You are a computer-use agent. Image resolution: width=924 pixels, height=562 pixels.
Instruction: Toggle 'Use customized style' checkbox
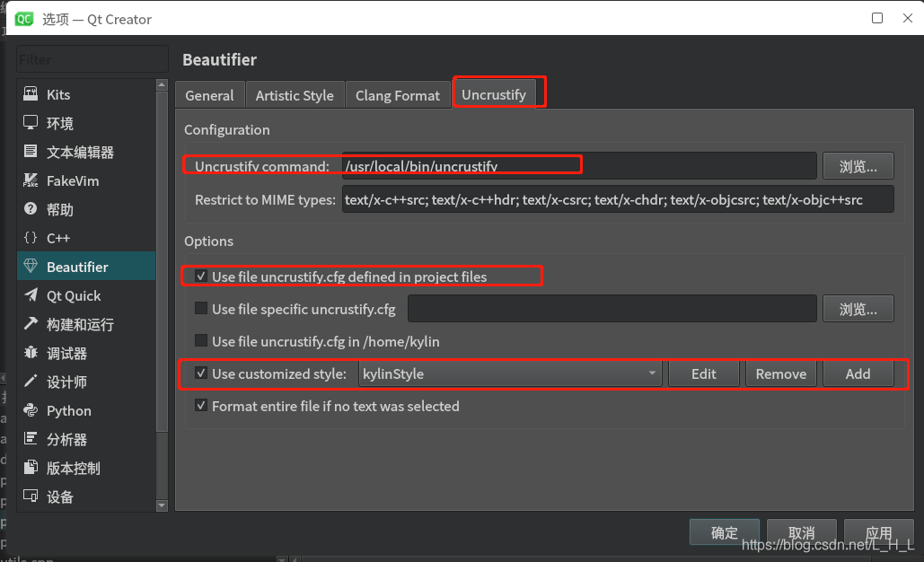tap(201, 373)
